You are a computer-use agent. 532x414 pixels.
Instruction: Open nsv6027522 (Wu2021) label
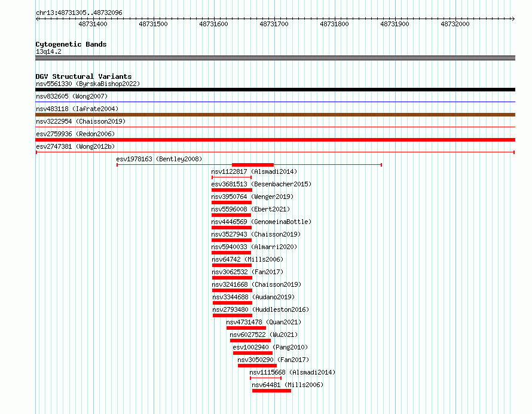pyautogui.click(x=264, y=335)
